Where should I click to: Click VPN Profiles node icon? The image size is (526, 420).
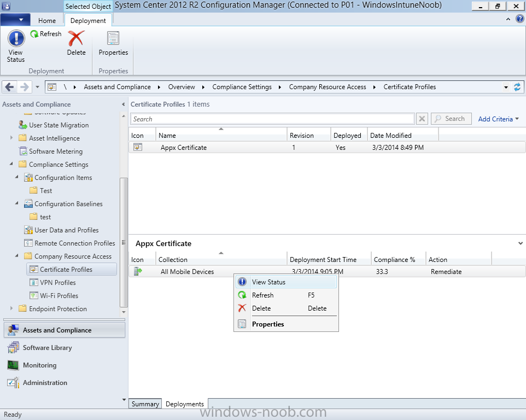click(33, 282)
